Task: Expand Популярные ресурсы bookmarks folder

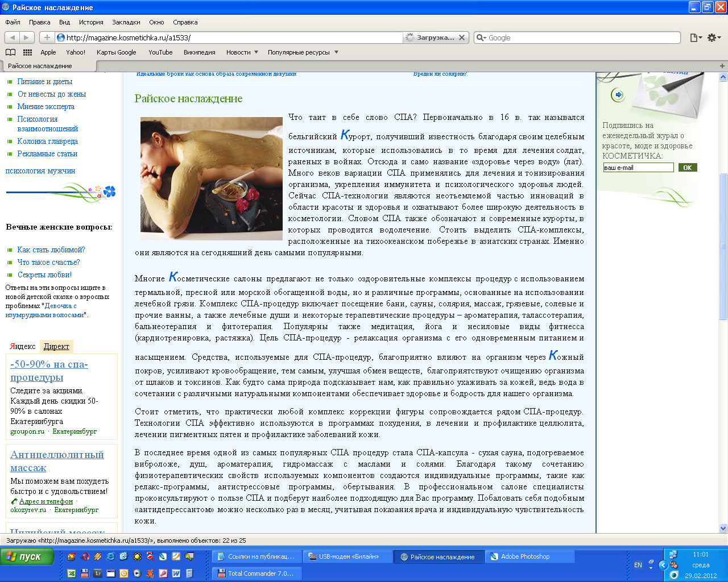Action: 303,52
